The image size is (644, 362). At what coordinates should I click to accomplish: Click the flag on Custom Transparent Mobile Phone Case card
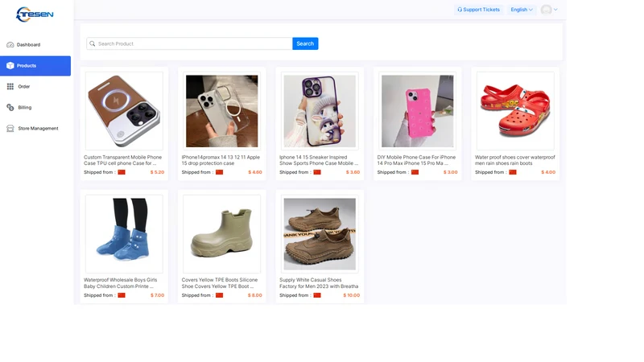[x=122, y=172]
